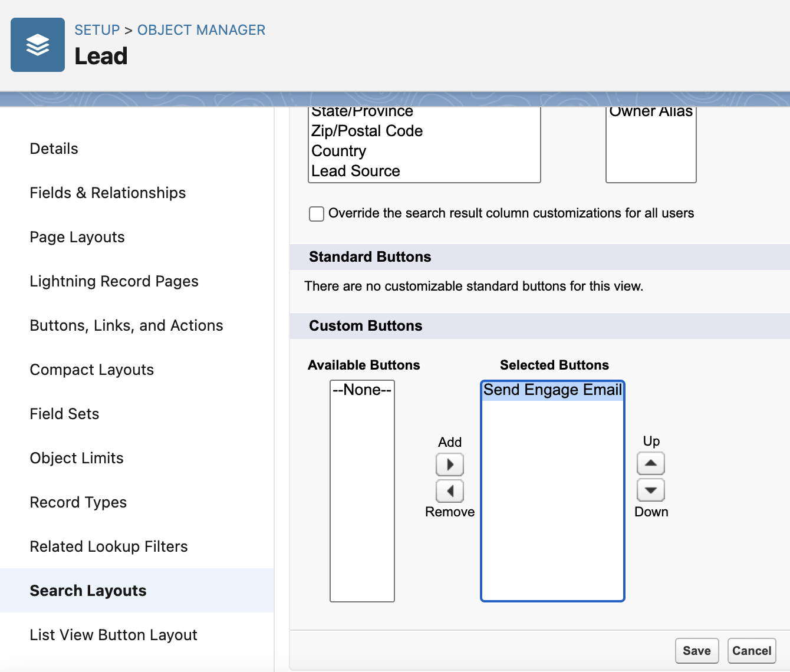The image size is (790, 672).
Task: Go to Fields & Relationships
Action: pos(108,193)
